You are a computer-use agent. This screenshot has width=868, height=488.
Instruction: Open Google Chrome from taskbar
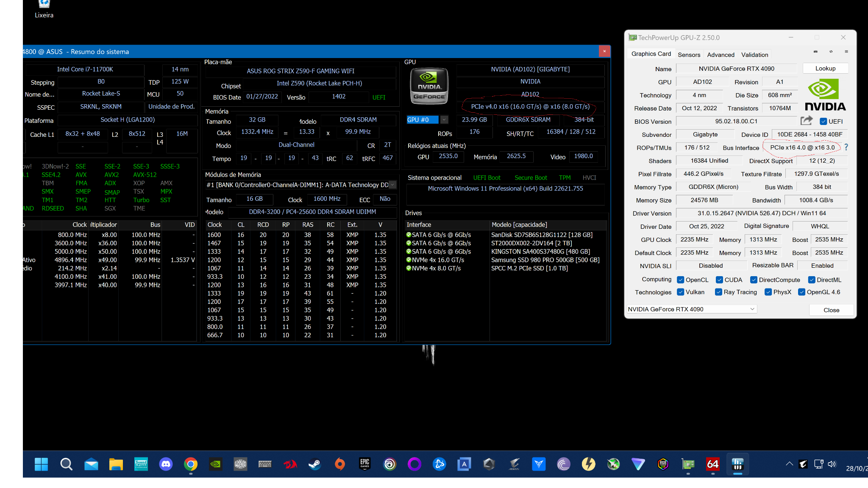click(x=191, y=464)
